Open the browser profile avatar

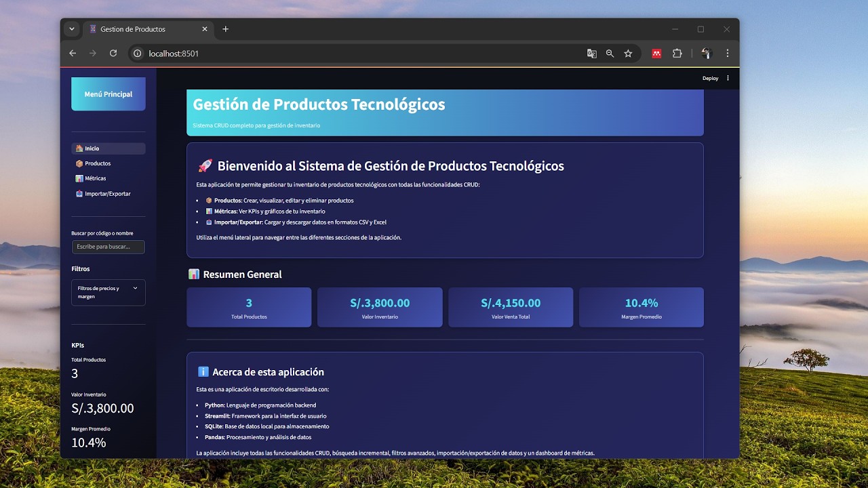[706, 54]
